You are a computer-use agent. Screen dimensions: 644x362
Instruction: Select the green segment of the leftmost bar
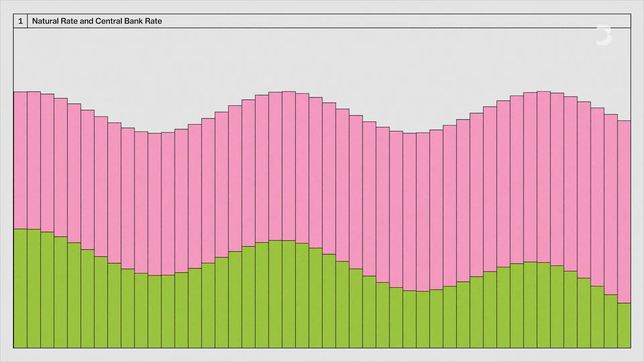(20, 288)
